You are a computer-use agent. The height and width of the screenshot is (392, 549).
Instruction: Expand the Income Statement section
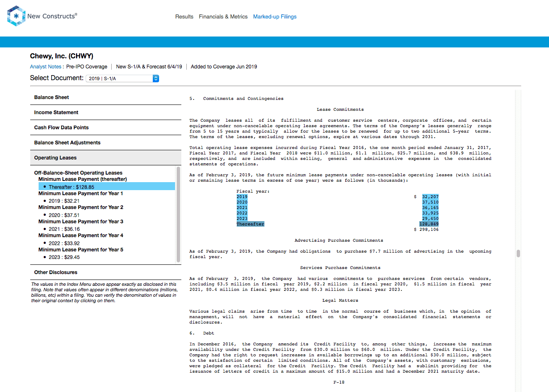[x=106, y=112]
